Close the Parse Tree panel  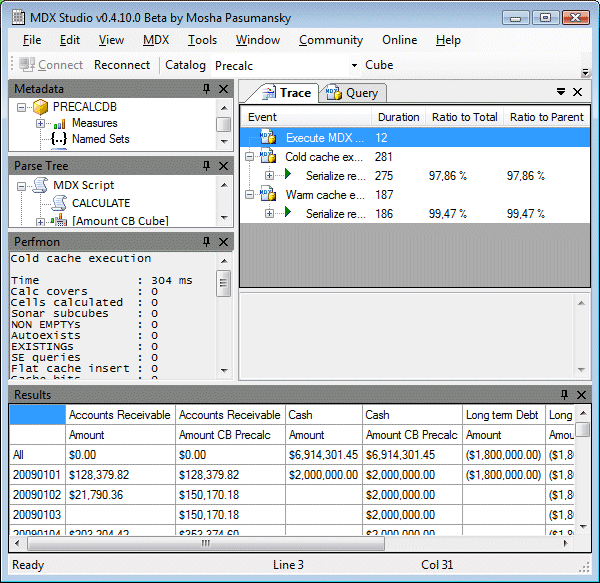click(223, 166)
